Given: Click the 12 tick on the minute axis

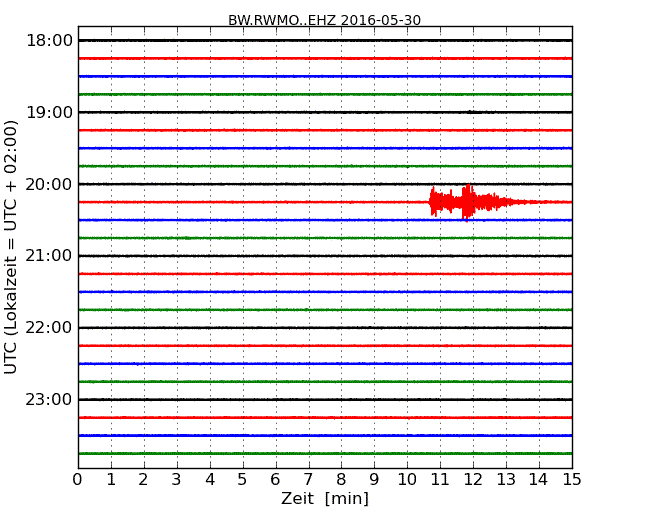Looking at the screenshot, I should point(473,479).
